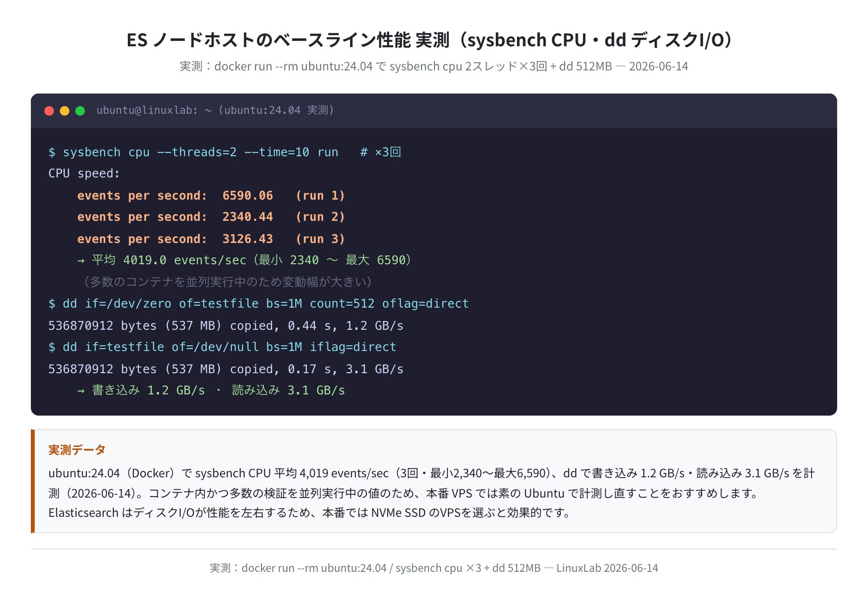868x594 pixels.
Task: Click the terminal title ubuntu@linuxlab
Action: click(x=215, y=110)
